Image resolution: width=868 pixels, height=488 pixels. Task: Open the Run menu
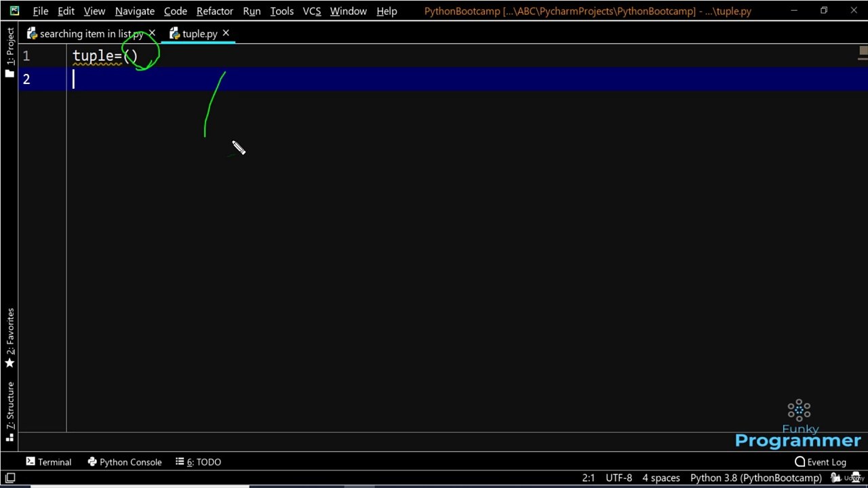point(252,12)
